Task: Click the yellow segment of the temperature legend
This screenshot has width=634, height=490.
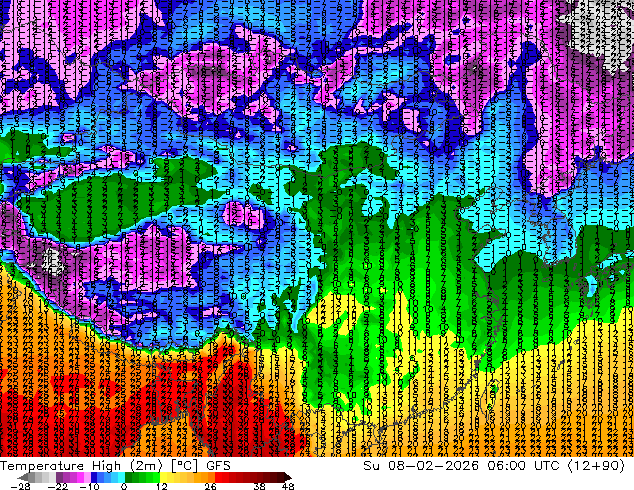Action: (x=163, y=477)
